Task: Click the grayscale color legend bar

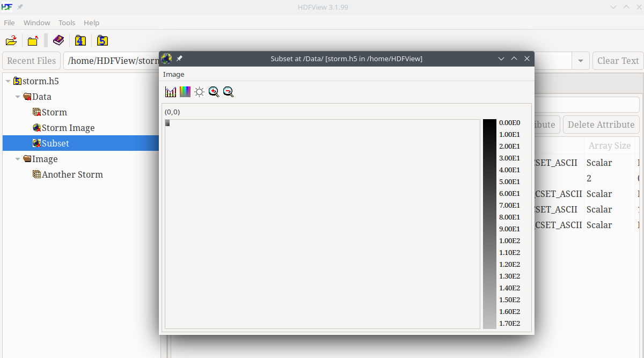Action: pos(489,224)
